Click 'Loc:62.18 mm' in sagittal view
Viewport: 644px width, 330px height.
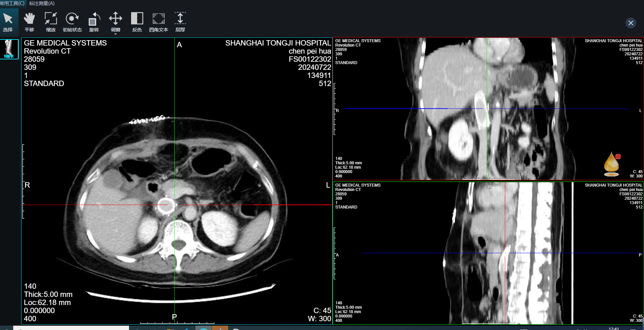point(348,312)
